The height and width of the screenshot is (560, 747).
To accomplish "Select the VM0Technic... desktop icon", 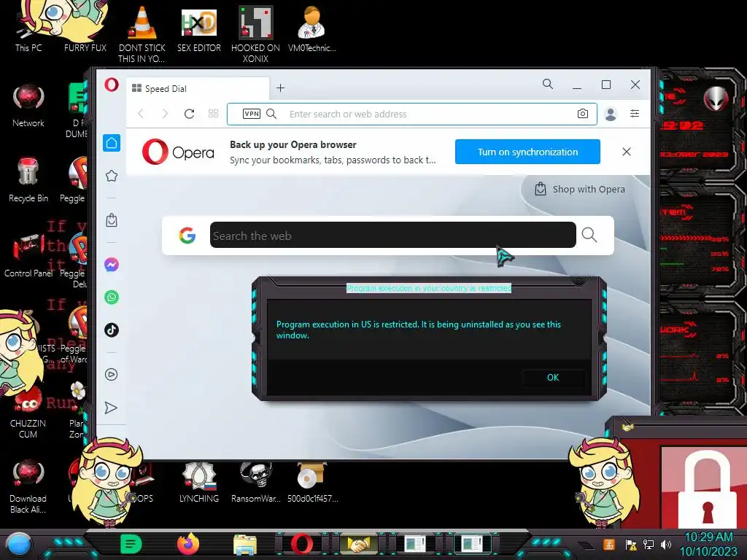I will [x=311, y=29].
